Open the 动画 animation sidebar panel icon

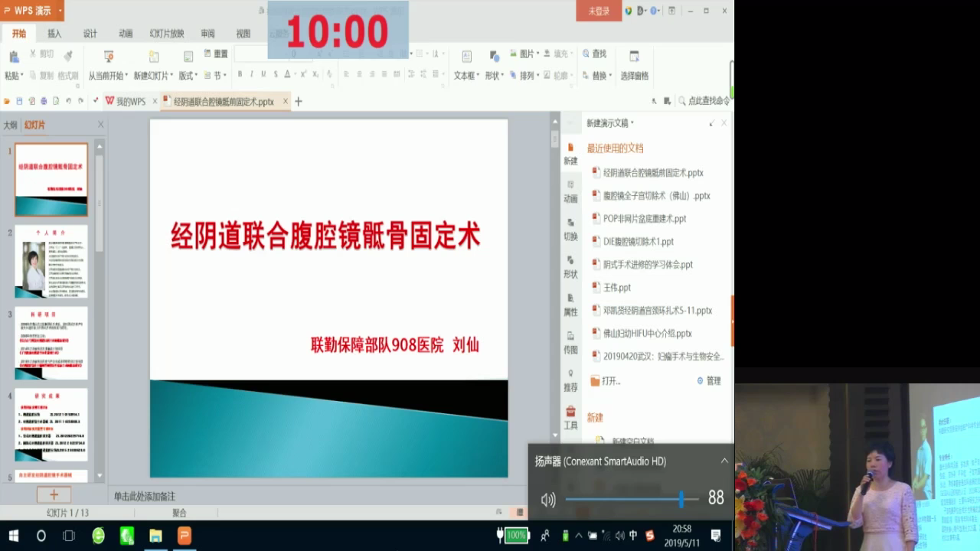570,191
